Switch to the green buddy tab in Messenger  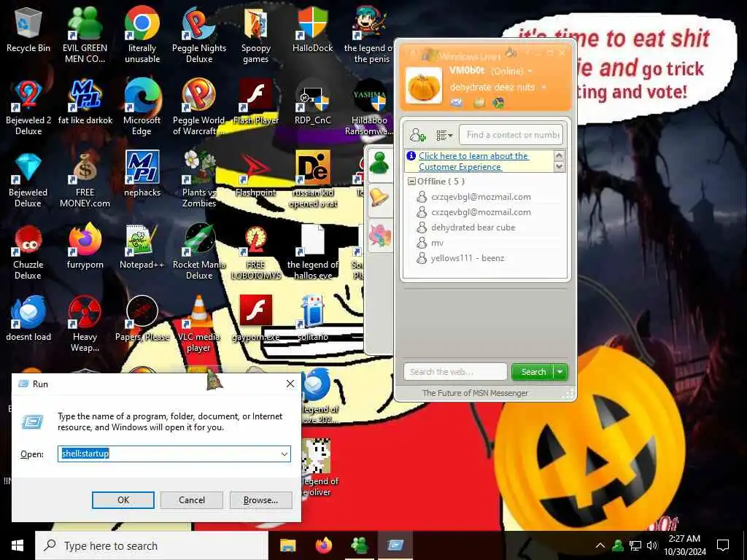[x=380, y=164]
